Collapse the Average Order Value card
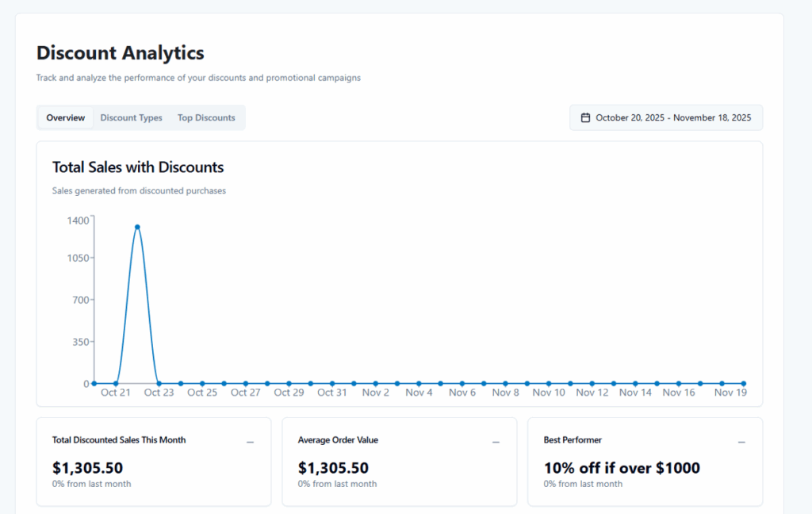Viewport: 812px width, 514px height. click(496, 441)
